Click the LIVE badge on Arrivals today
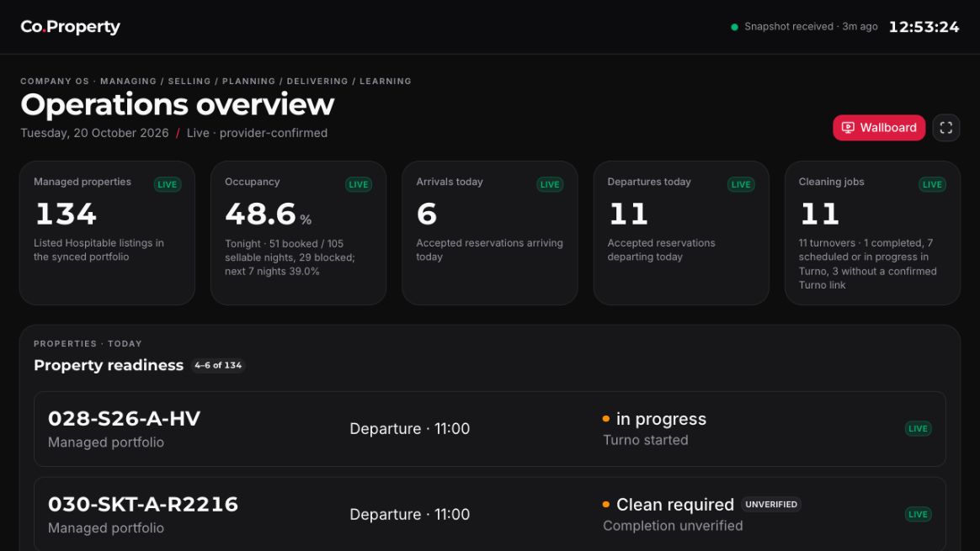Viewport: 980px width, 551px height. point(550,184)
